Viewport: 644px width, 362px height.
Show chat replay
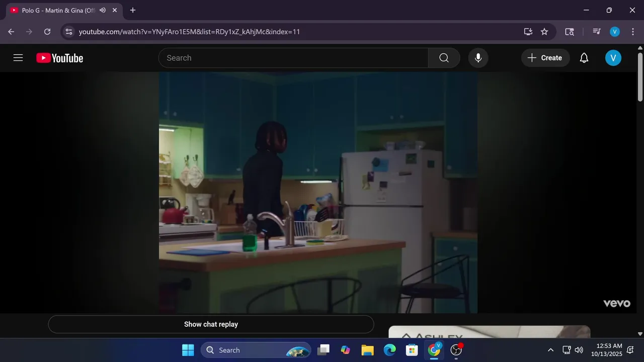click(211, 324)
